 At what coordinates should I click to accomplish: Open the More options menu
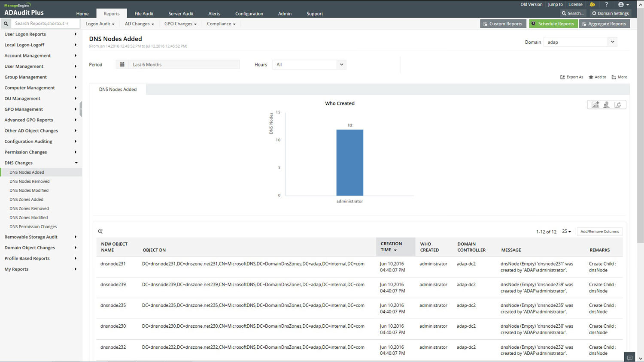point(619,77)
